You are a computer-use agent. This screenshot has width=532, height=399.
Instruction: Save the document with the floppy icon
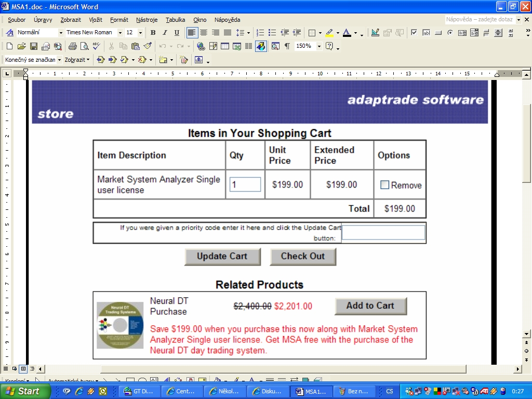[x=33, y=46]
